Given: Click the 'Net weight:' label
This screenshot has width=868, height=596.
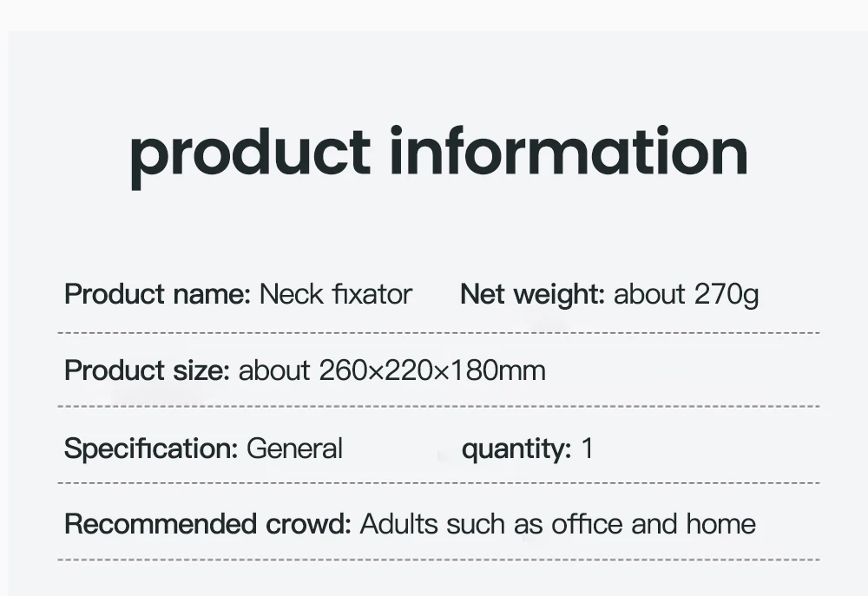Looking at the screenshot, I should coord(533,294).
